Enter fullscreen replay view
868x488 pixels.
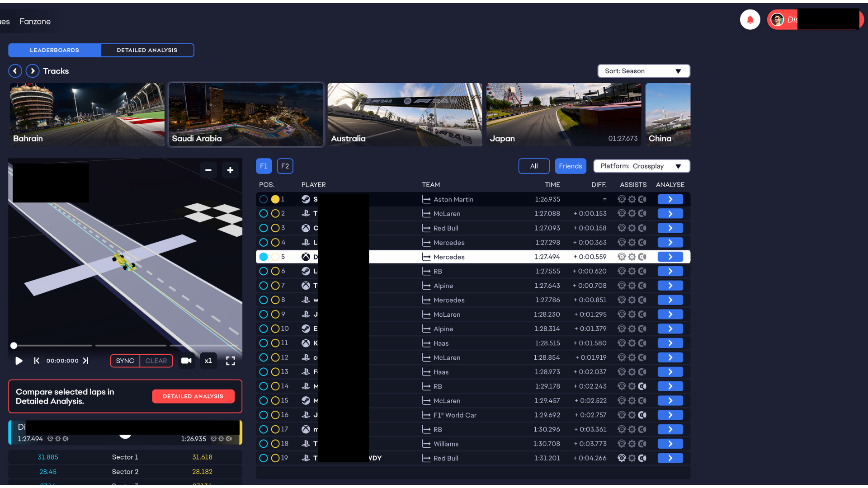point(231,361)
